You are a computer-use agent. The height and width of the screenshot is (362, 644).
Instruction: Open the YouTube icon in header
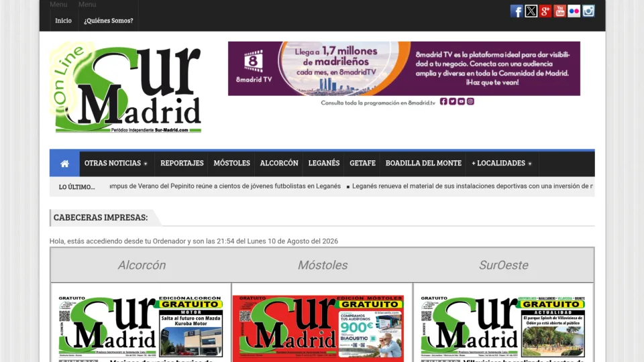[559, 11]
